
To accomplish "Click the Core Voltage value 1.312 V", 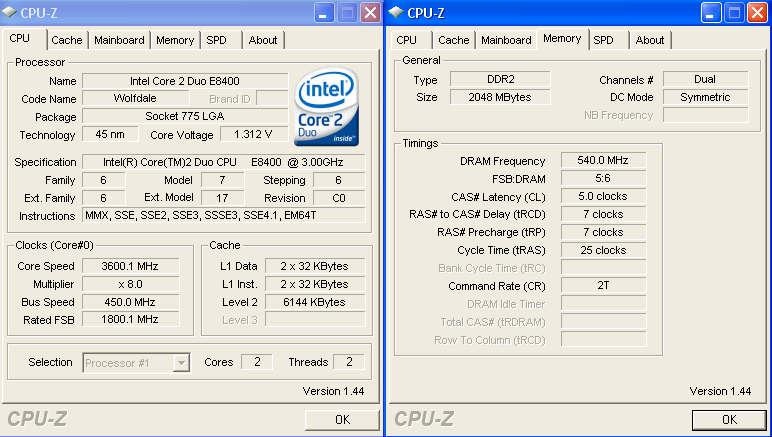I will pyautogui.click(x=254, y=134).
